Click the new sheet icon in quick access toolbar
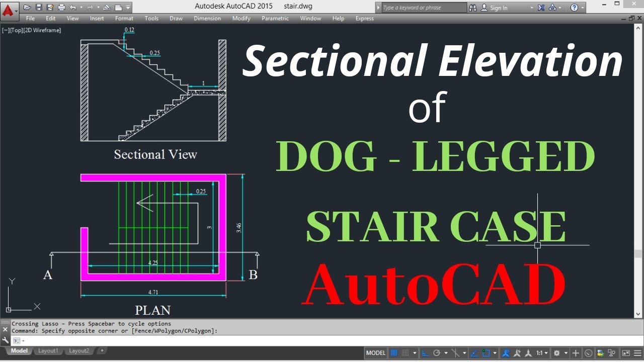Screen dimensions: 644x362 pyautogui.click(x=118, y=8)
